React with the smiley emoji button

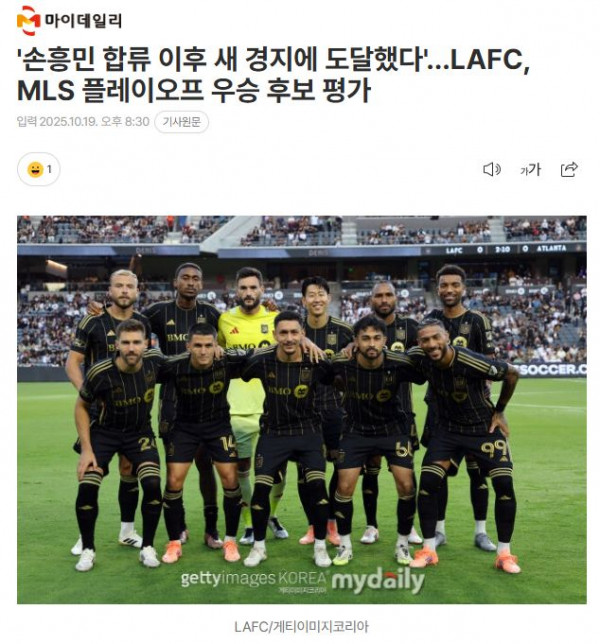point(35,169)
